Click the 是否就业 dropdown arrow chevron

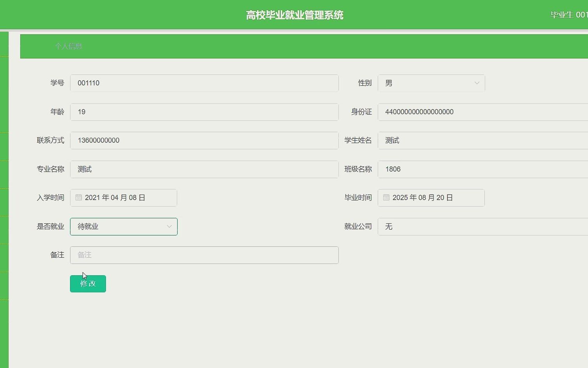[169, 226]
